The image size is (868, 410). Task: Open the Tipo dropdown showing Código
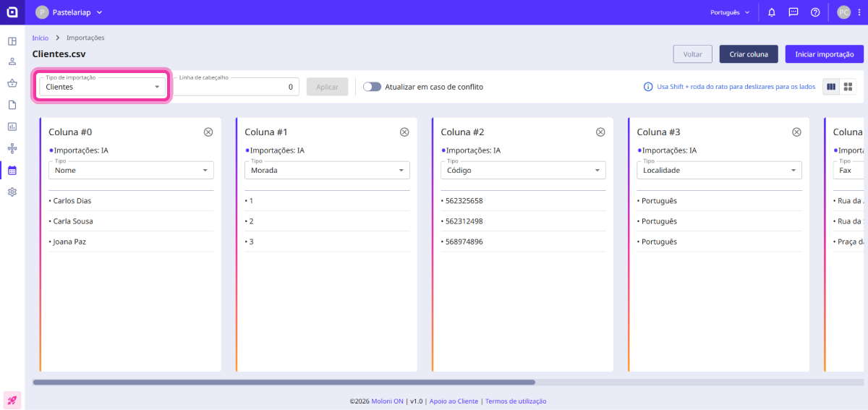tap(523, 171)
